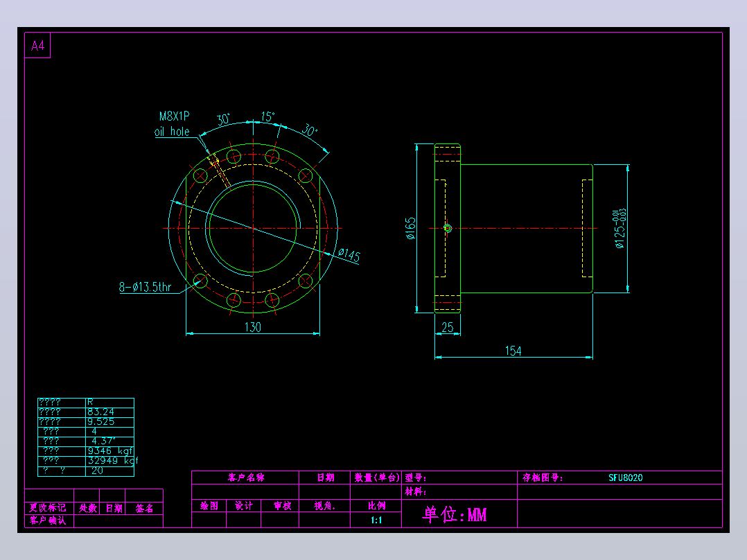Click the 4.37° value in spec table
The image size is (747, 560).
click(103, 441)
